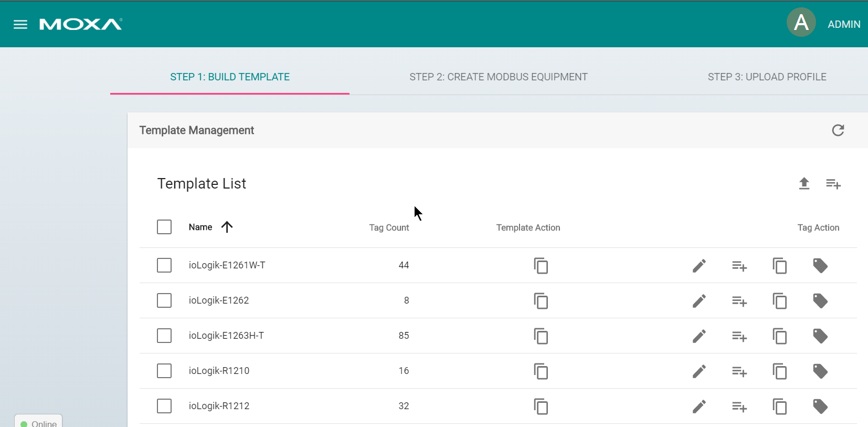The height and width of the screenshot is (427, 868).
Task: Click the Template Management heading
Action: pos(196,130)
